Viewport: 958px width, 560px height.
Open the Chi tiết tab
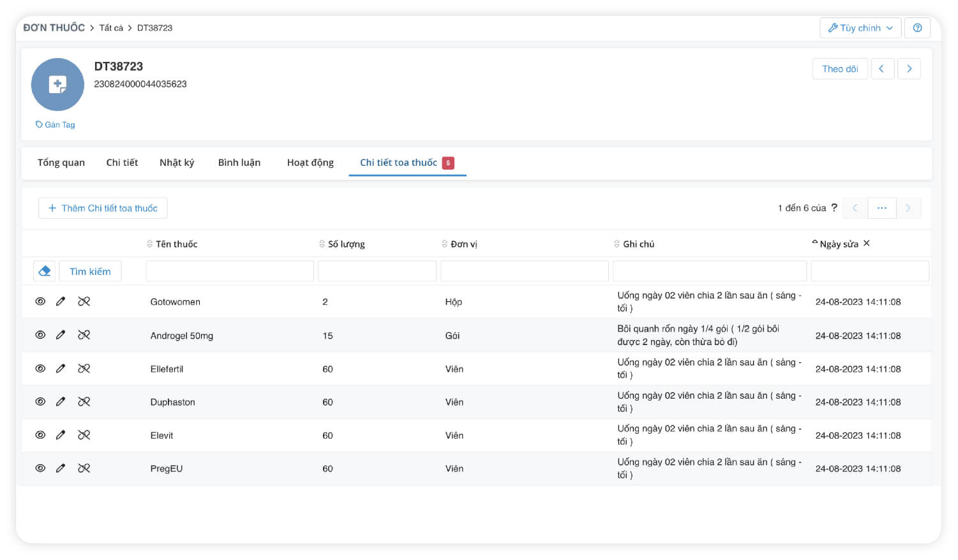point(122,163)
